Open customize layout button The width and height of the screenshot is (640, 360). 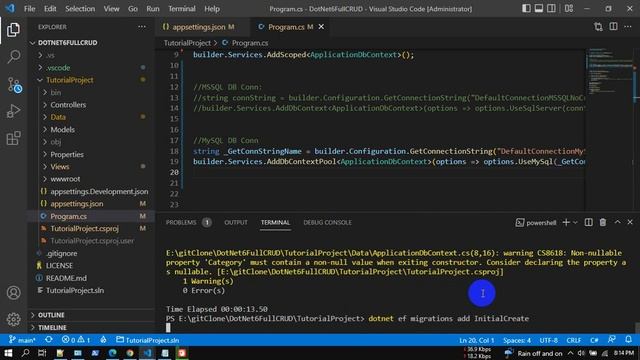569,9
